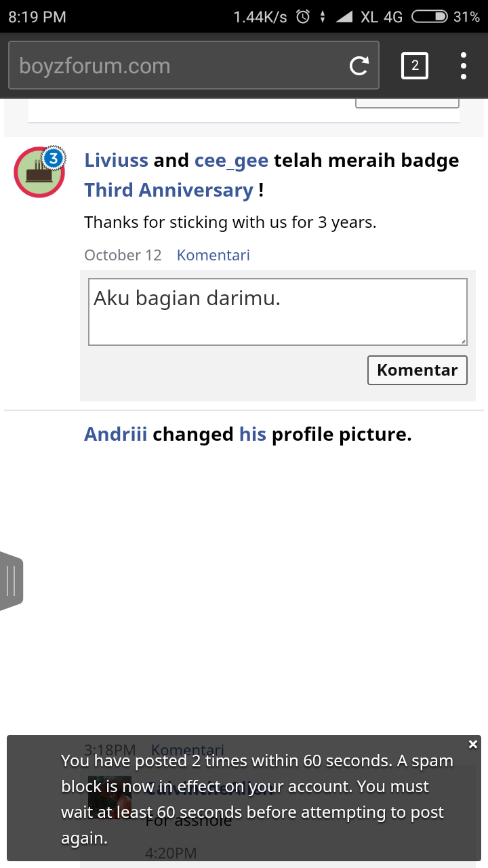488x868 pixels.
Task: Open the browser tab switcher showing 2
Action: click(x=415, y=66)
